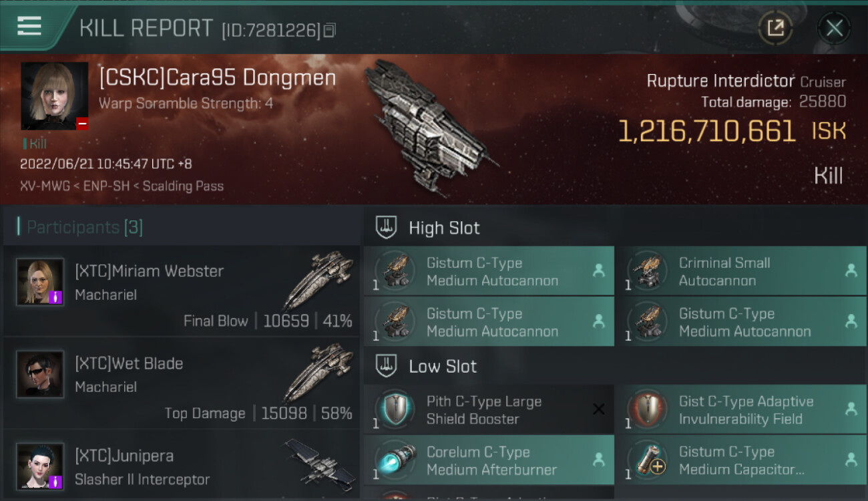Click the Rupture Interdictor ship name
Screen dimensions: 868x501
tap(720, 81)
